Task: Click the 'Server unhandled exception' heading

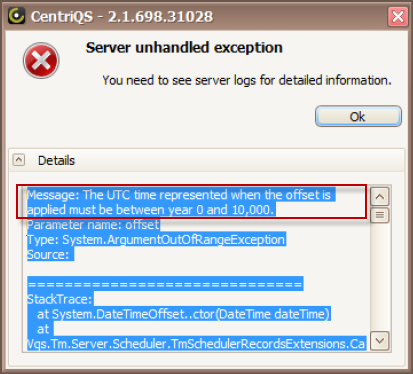Action: point(184,48)
